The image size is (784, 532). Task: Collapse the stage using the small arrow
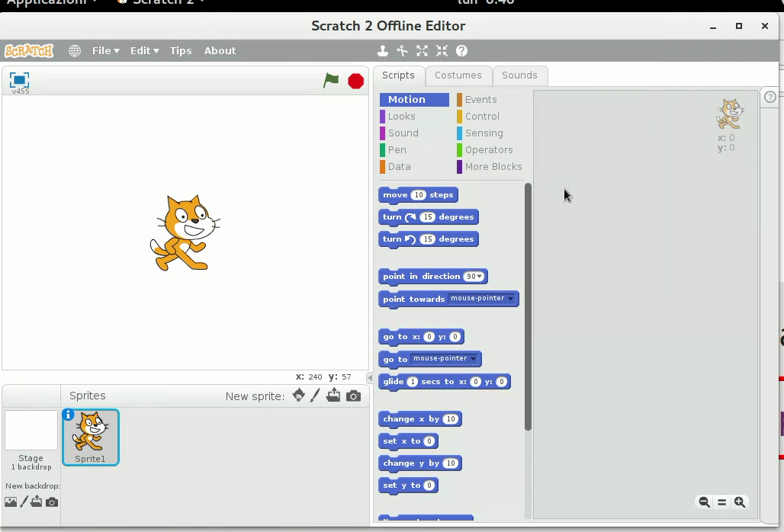[370, 377]
